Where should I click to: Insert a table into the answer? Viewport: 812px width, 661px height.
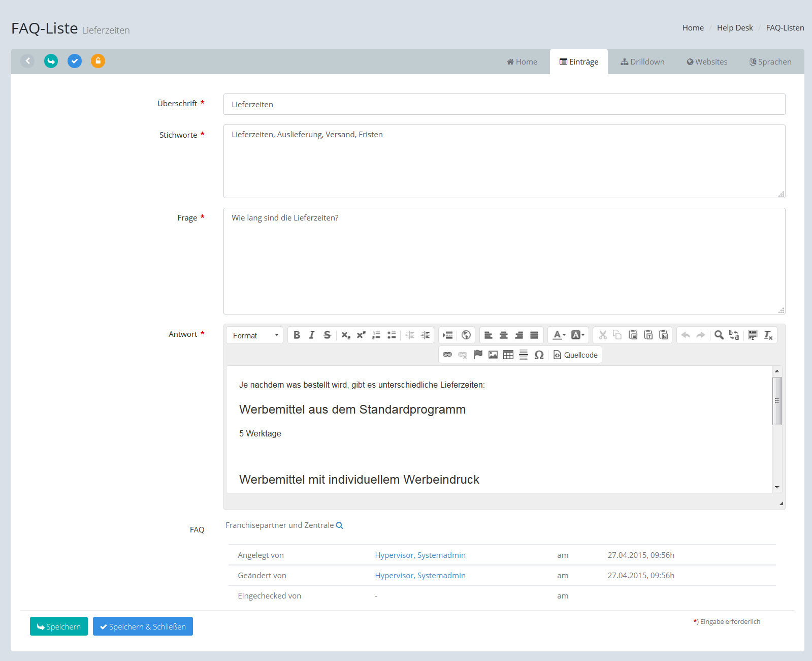(x=508, y=355)
